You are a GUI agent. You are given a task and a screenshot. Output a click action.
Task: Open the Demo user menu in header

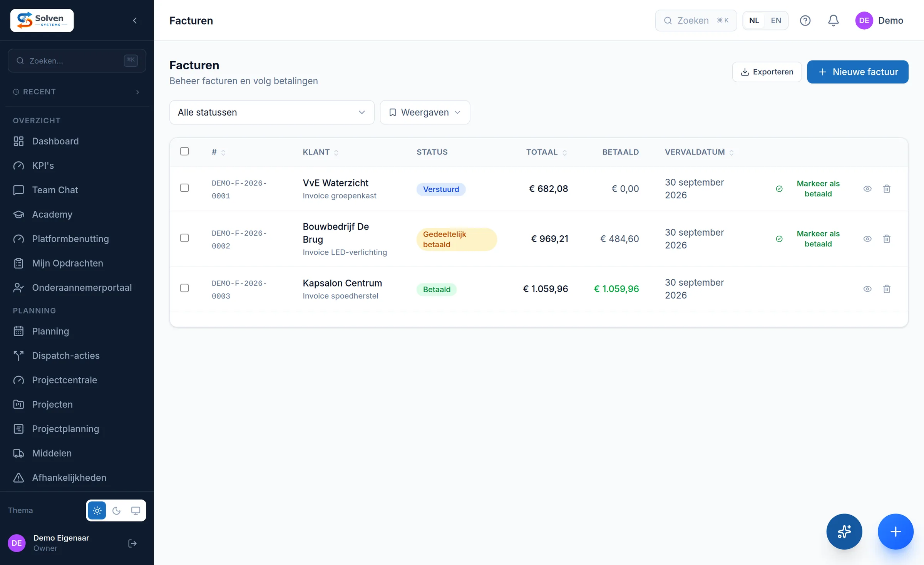click(879, 20)
